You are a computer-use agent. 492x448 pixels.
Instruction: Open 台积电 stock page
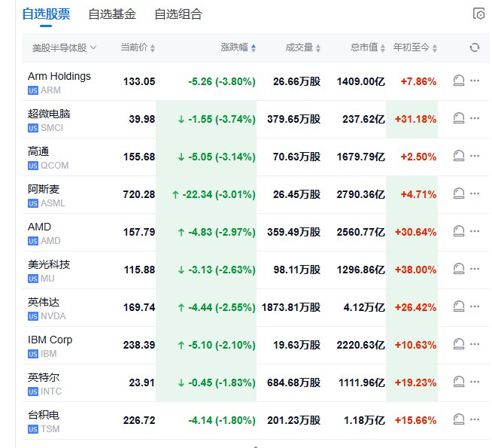tap(44, 415)
